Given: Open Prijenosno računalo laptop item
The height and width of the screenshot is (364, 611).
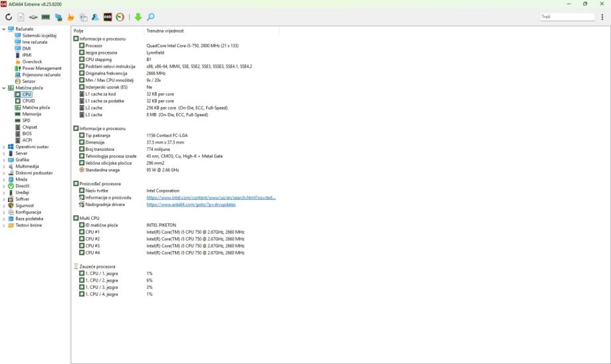Looking at the screenshot, I should 38,75.
